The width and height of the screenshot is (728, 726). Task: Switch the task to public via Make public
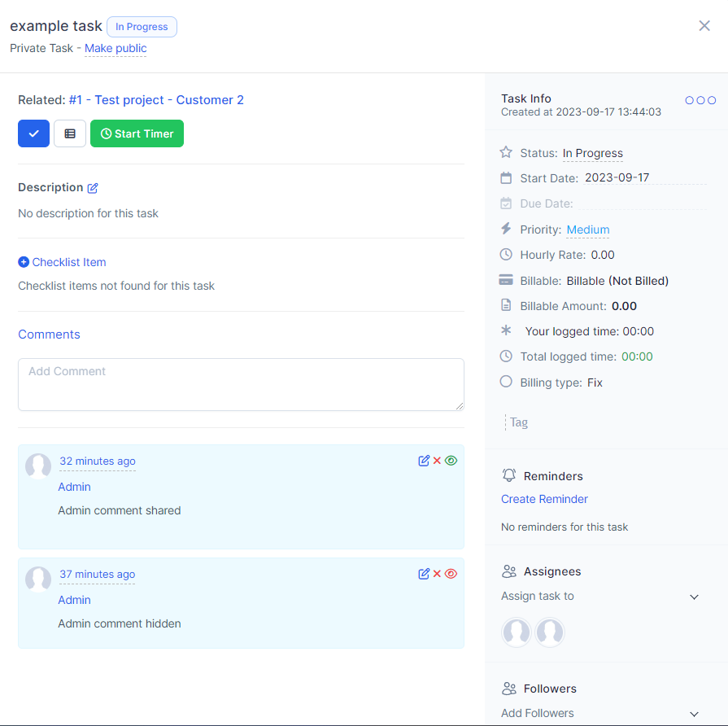pyautogui.click(x=115, y=48)
